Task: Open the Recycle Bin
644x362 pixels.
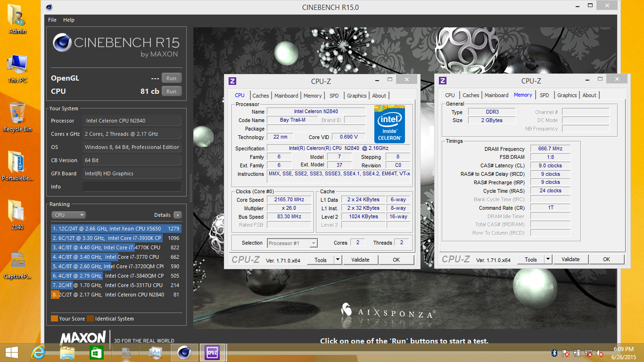Action: click(x=17, y=117)
